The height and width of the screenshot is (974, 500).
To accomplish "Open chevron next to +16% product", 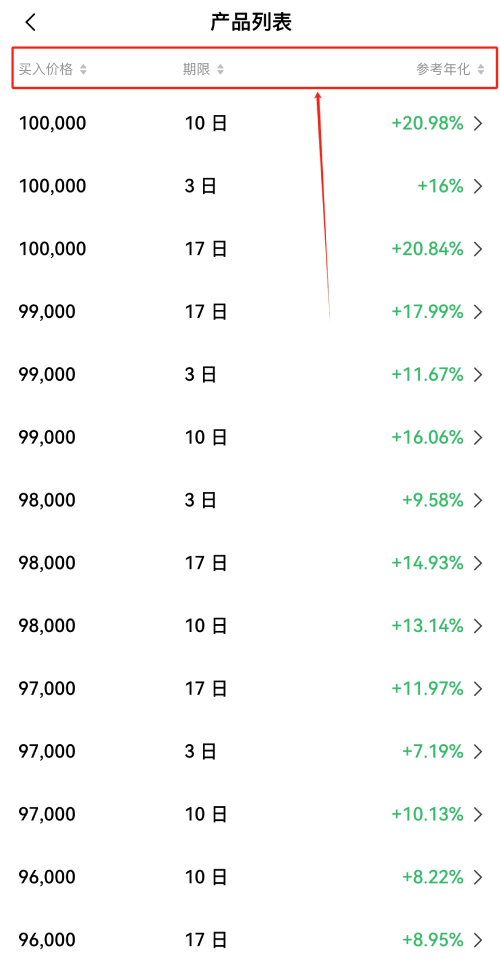I will click(x=478, y=186).
